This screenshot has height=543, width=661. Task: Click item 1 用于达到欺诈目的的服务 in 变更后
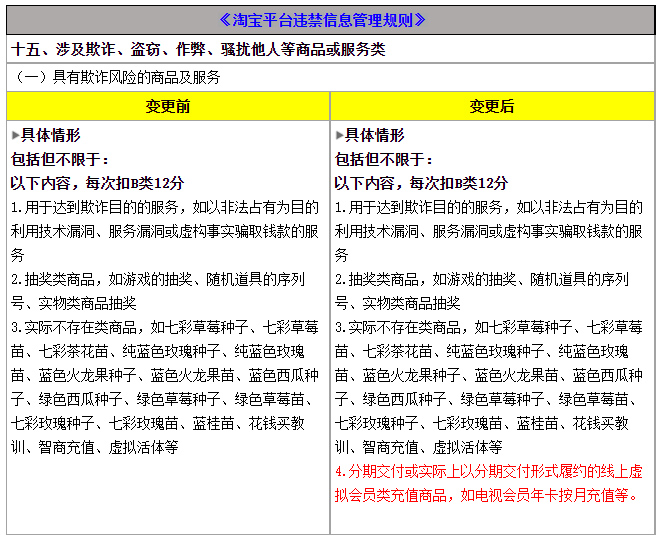click(489, 231)
